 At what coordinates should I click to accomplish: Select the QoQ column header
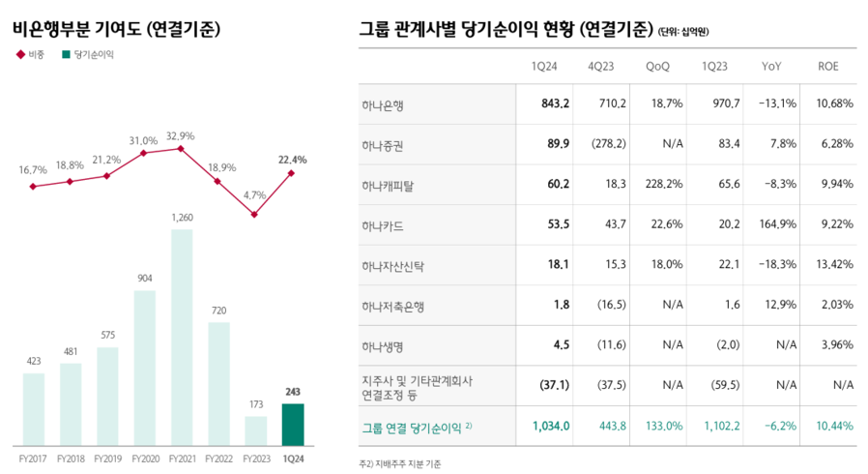tap(660, 66)
